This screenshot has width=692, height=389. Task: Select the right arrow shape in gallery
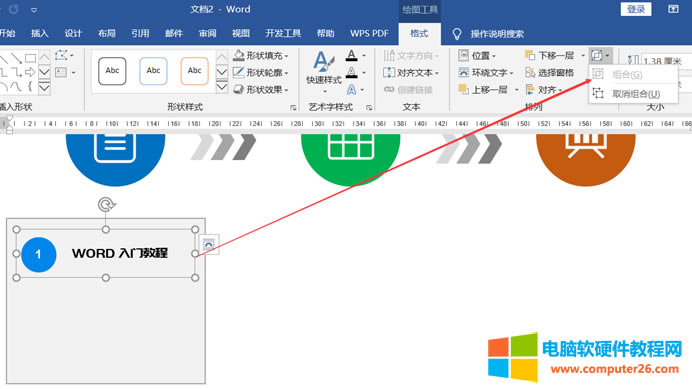(30, 72)
